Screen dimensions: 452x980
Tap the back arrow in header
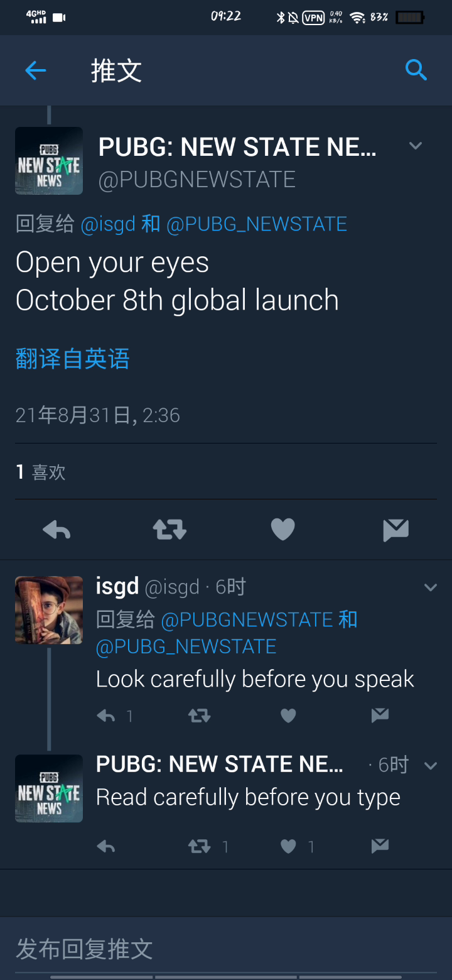point(36,70)
